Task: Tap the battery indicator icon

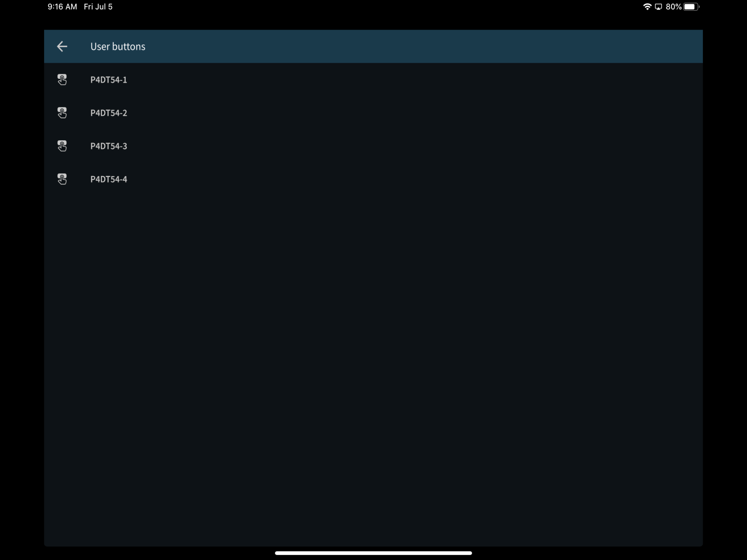Action: pyautogui.click(x=691, y=7)
